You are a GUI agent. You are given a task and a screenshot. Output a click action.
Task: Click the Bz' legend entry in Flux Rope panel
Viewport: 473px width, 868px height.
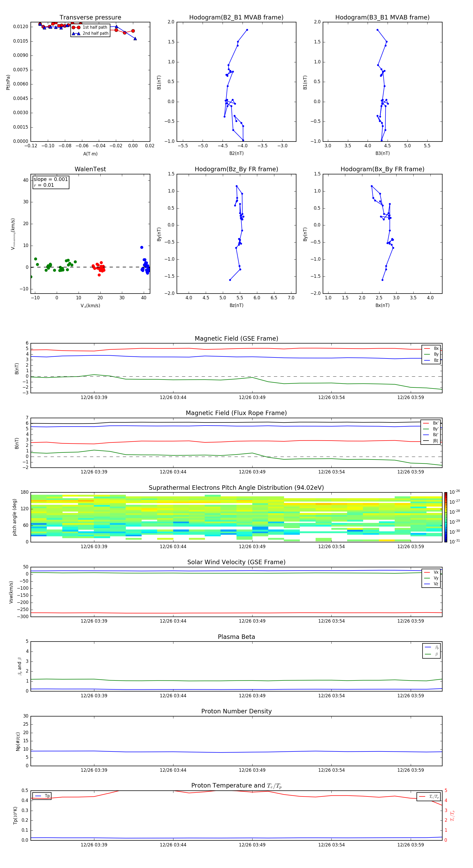click(431, 435)
